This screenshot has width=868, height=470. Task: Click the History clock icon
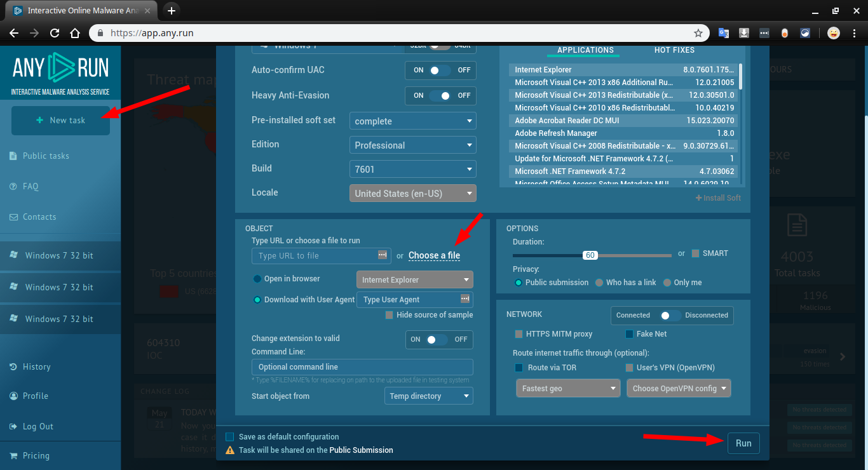tap(13, 366)
